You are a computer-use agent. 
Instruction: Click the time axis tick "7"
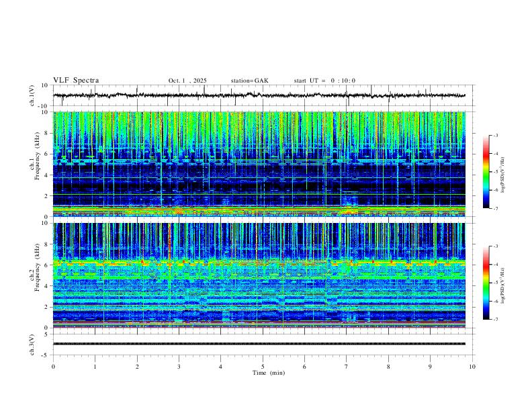(347, 367)
